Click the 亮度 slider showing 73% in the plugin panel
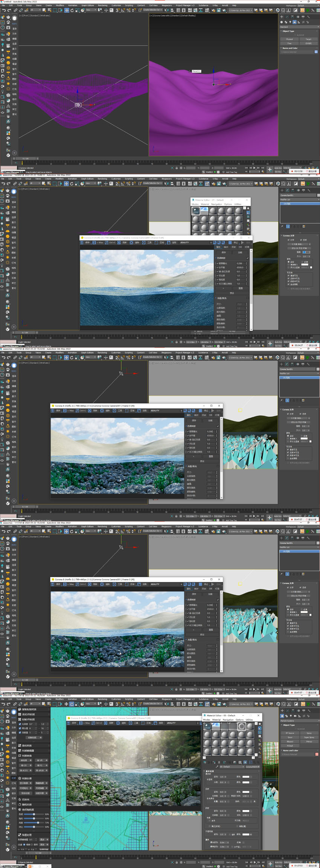The image size is (320, 868). tap(34, 822)
